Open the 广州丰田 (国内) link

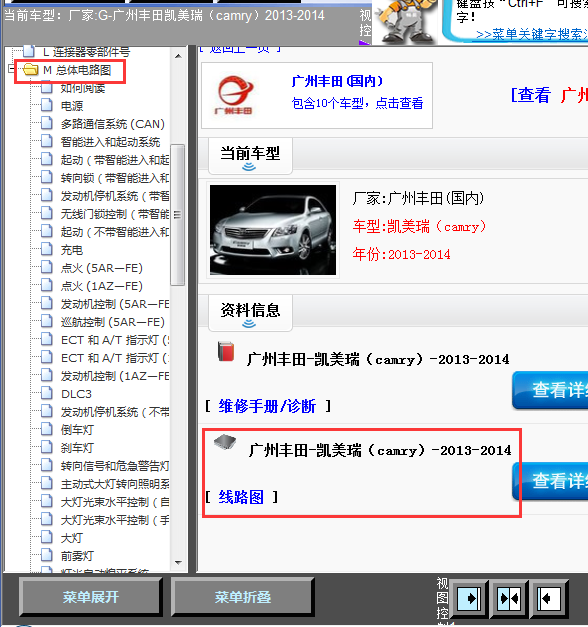[x=337, y=81]
